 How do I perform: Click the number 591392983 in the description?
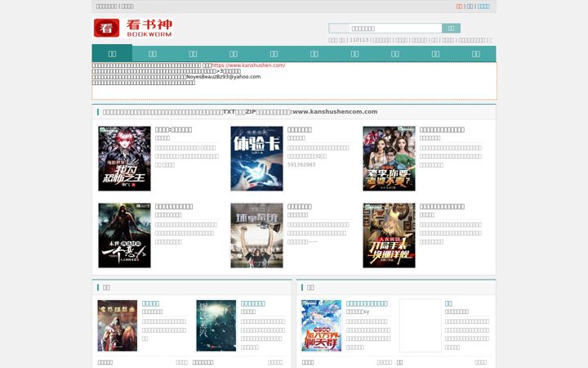(x=301, y=164)
